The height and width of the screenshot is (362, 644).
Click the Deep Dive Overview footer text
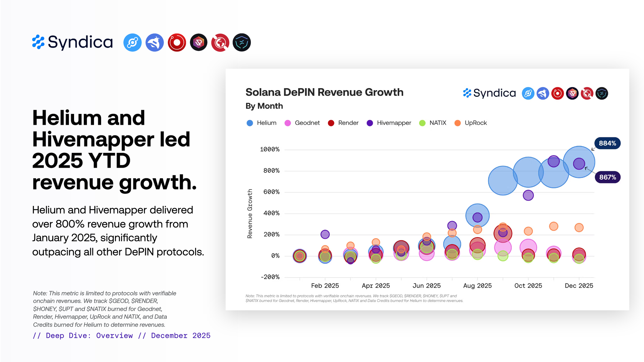pos(121,336)
